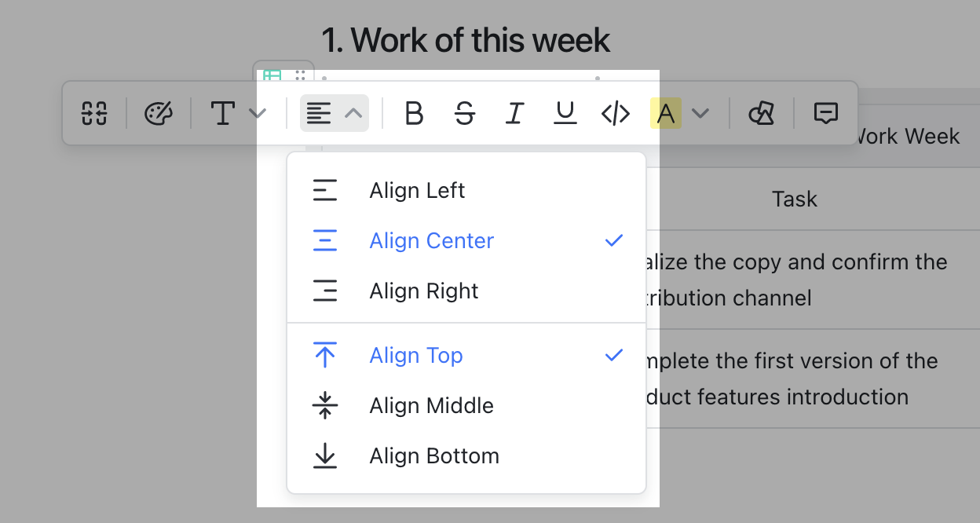Underline the selected text
The height and width of the screenshot is (523, 980).
(565, 113)
